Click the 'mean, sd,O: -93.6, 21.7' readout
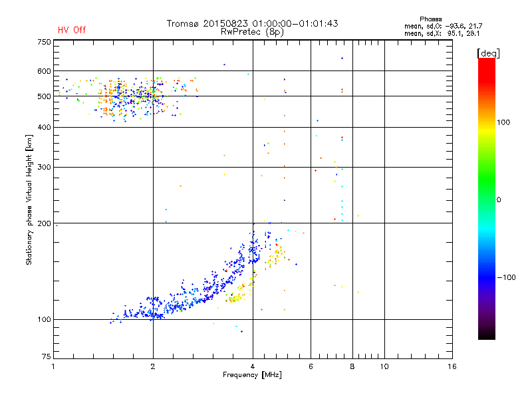This screenshot has width=532, height=399. click(x=443, y=26)
